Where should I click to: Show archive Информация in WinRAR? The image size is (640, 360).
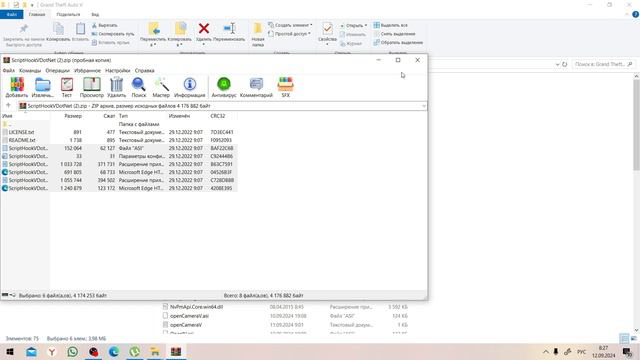[x=189, y=87]
